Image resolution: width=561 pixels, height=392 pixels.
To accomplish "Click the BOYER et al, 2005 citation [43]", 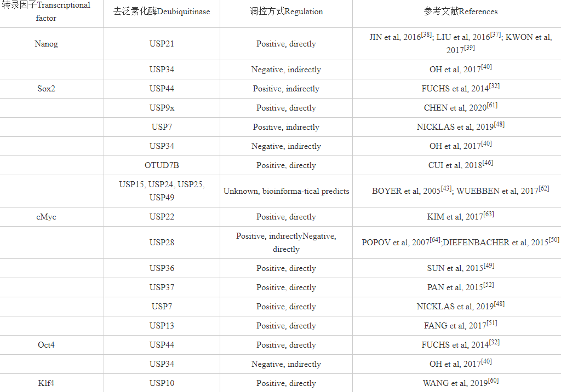I will pyautogui.click(x=412, y=191).
